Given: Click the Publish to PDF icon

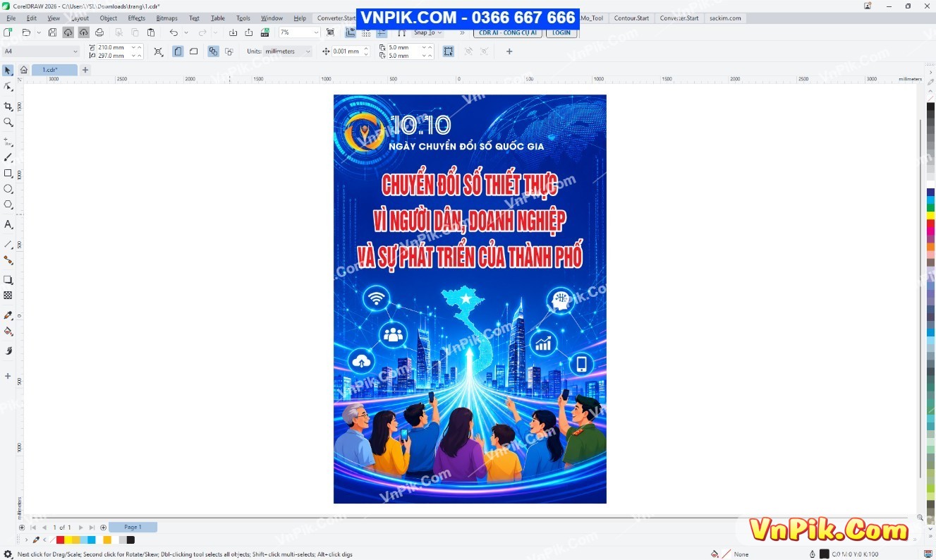Looking at the screenshot, I should pyautogui.click(x=265, y=32).
